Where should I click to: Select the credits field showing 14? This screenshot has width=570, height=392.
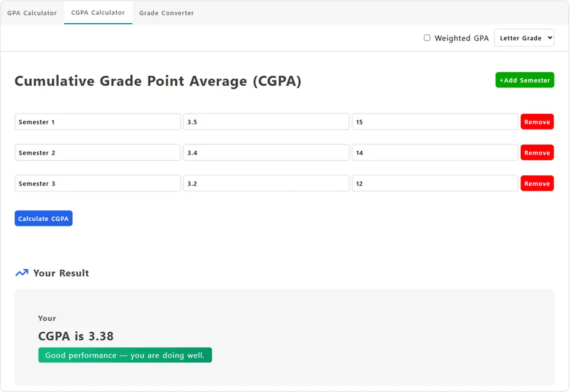[434, 153]
